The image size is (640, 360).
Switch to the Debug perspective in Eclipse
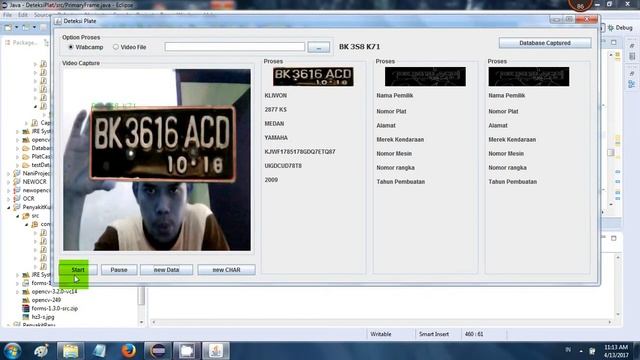620,28
